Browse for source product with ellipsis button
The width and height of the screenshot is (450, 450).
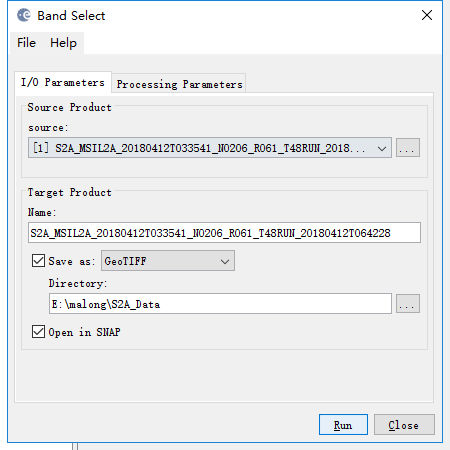tap(408, 148)
